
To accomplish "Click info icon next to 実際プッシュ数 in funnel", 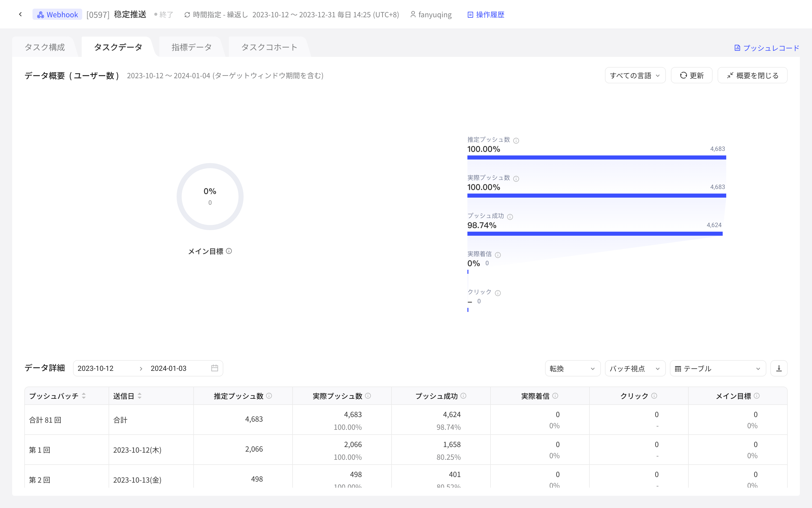I will 516,179.
